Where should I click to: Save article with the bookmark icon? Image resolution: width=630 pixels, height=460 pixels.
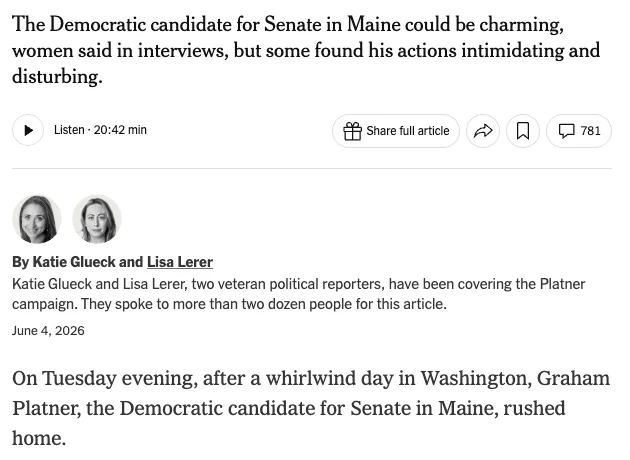(x=523, y=131)
